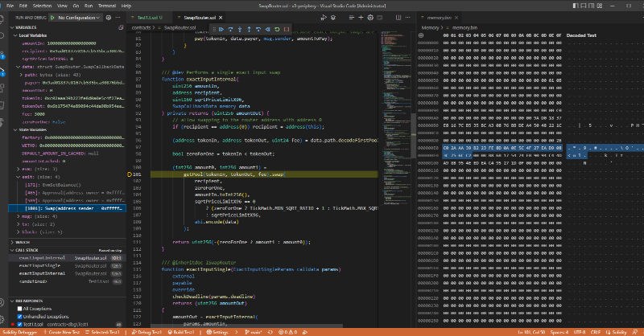
Task: Open the Terminal menu
Action: (x=107, y=6)
